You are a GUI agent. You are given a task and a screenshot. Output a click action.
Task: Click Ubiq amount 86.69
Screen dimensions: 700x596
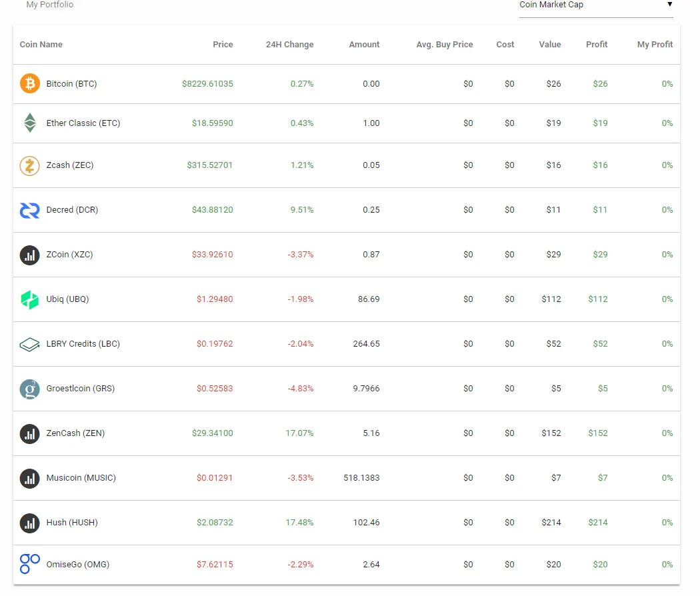click(x=369, y=299)
